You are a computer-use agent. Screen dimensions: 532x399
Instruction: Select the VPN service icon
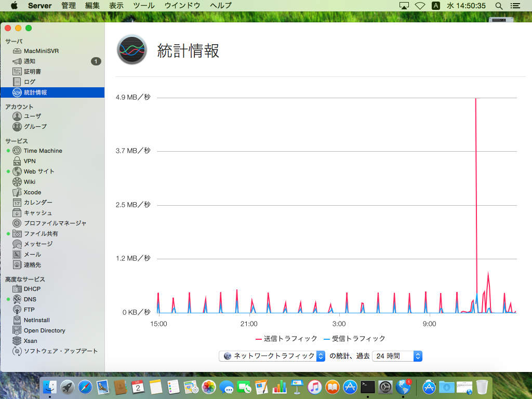[x=17, y=161]
